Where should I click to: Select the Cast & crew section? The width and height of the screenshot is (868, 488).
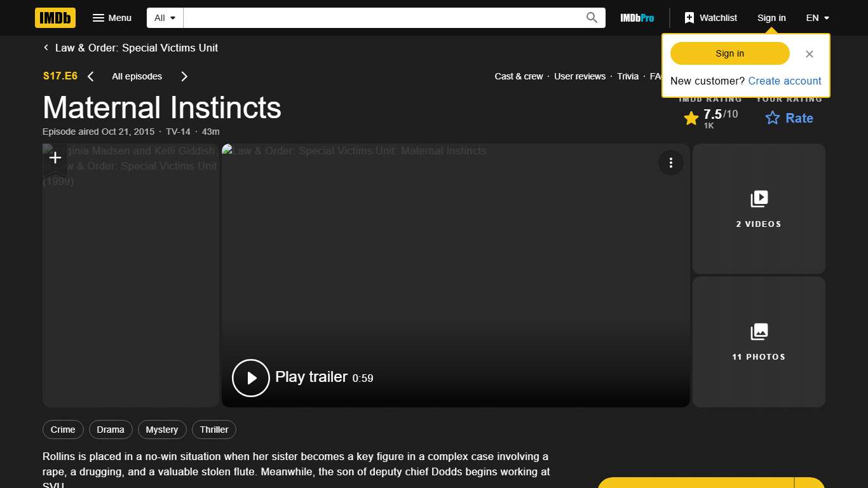click(x=519, y=76)
